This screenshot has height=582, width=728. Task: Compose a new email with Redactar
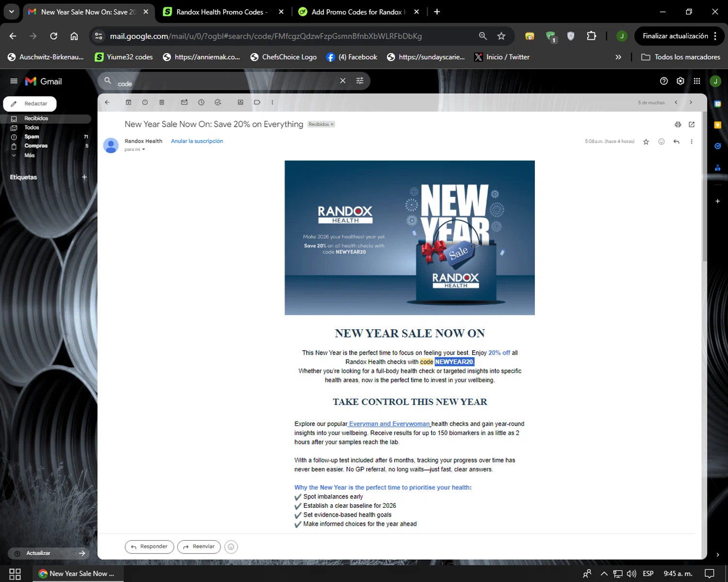click(30, 104)
